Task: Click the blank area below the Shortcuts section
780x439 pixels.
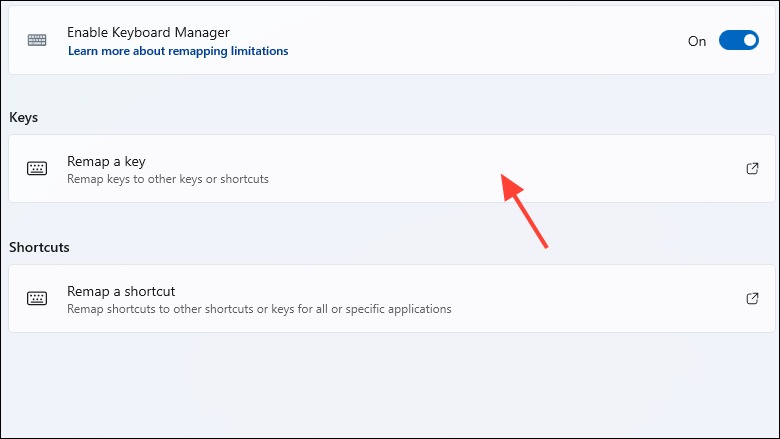Action: click(390, 385)
